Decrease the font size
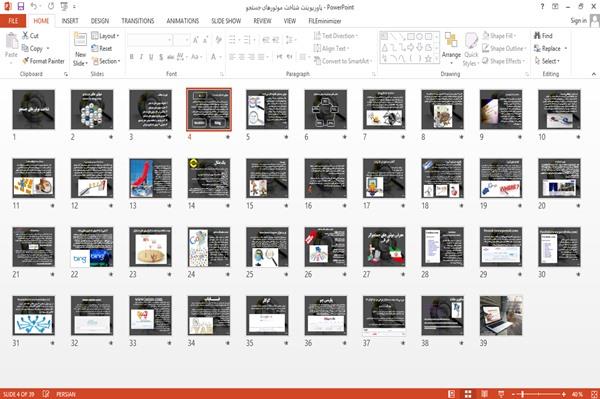This screenshot has width=600, height=399. tap(205, 40)
